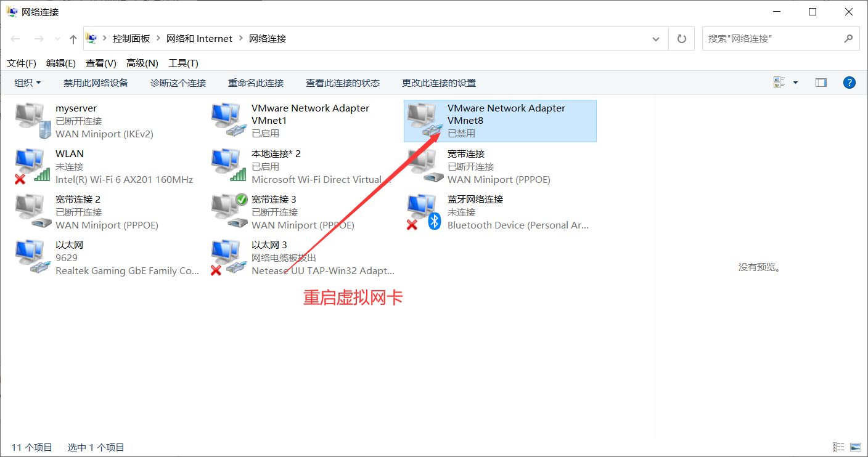Switch to large icons view in status bar
Screen dimensions: 868x457
pyautogui.click(x=855, y=447)
